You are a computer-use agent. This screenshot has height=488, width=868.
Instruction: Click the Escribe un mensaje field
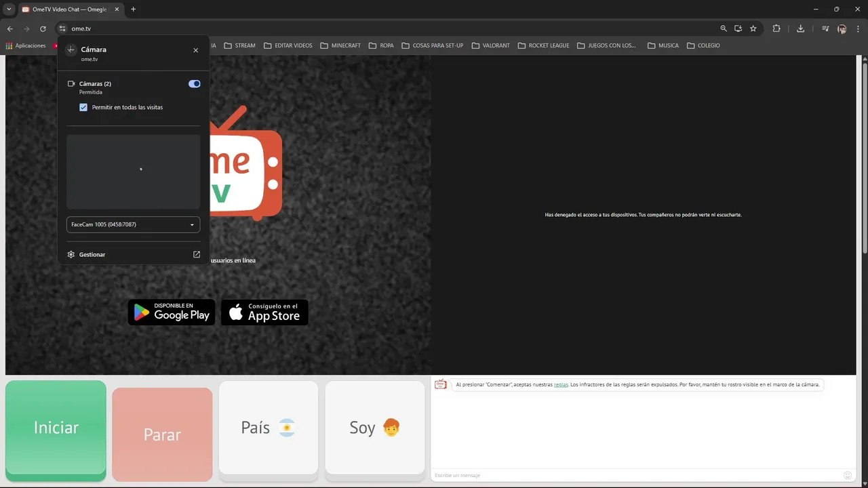(x=637, y=475)
